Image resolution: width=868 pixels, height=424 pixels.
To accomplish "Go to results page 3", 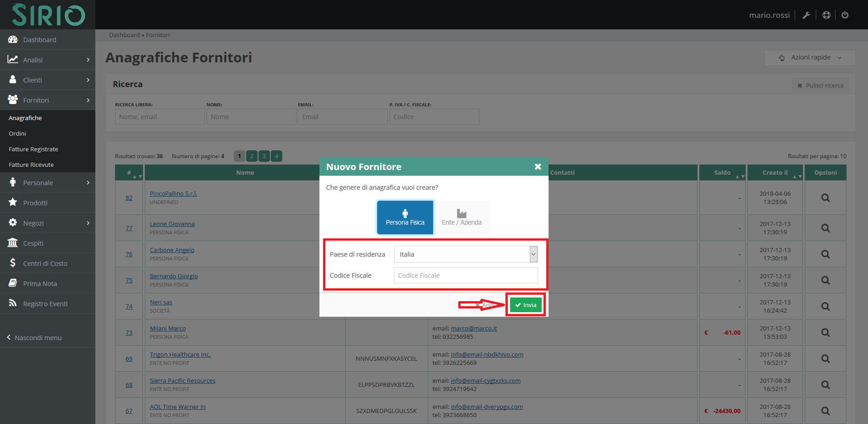I will point(264,156).
